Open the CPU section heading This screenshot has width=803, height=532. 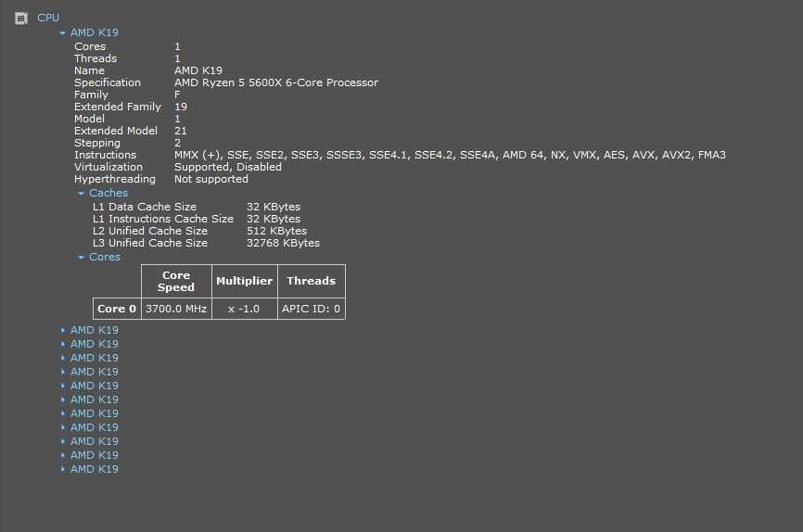(x=48, y=18)
